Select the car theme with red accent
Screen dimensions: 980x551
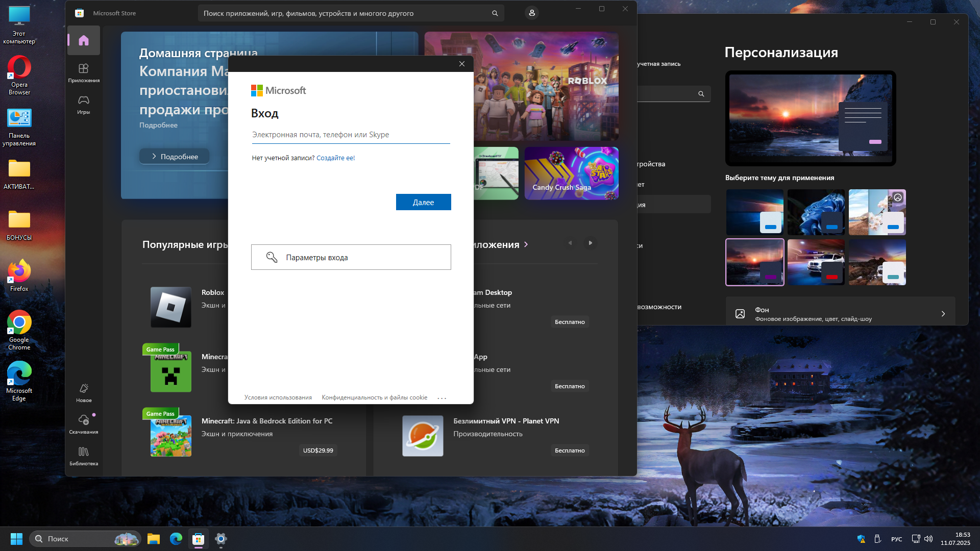(816, 262)
